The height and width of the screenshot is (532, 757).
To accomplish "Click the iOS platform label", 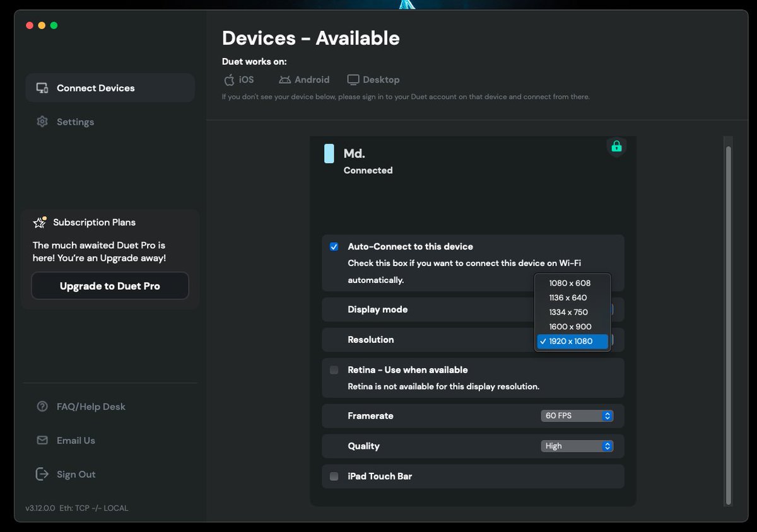I will [246, 79].
